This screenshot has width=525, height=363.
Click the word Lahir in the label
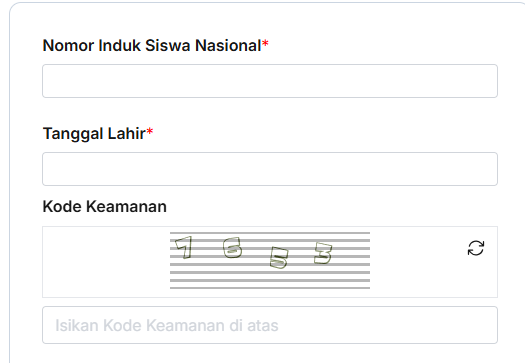pyautogui.click(x=127, y=133)
